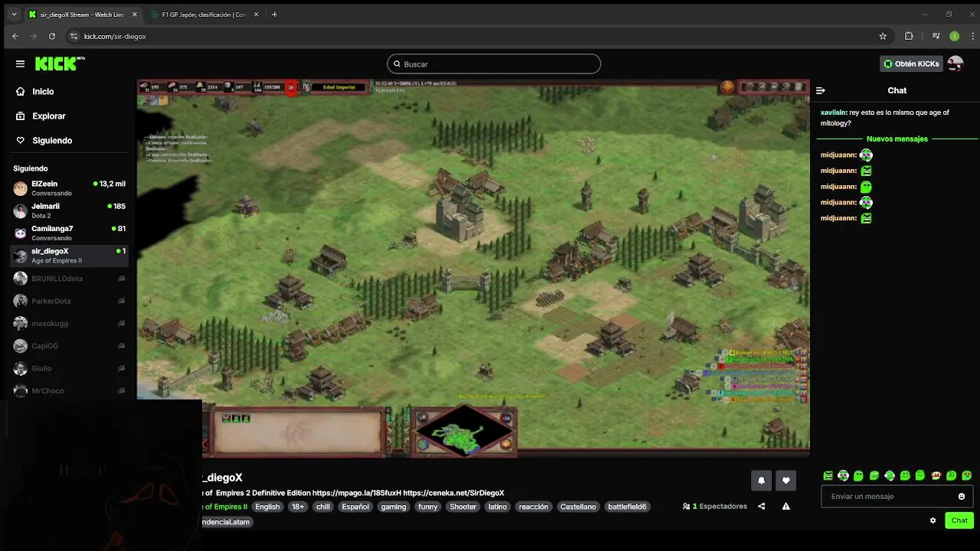Open the user profile avatar menu

click(x=955, y=64)
